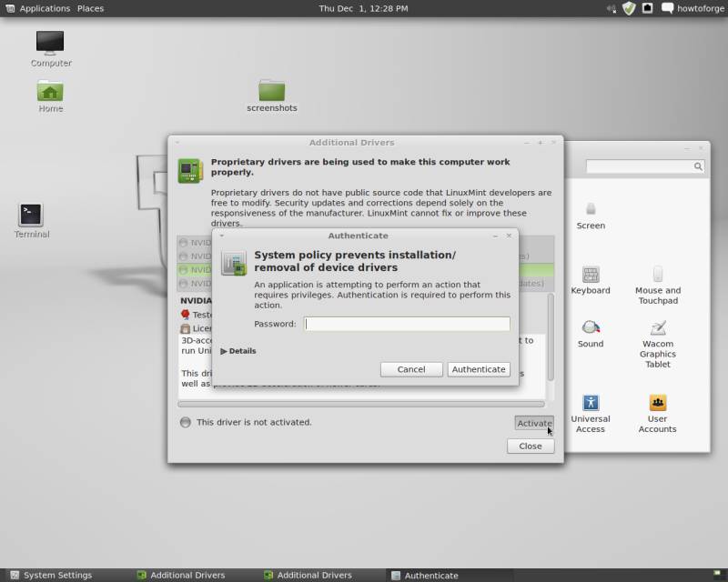This screenshot has height=582, width=728.
Task: Click the vertical scrollbar of the driver description
Action: click(551, 337)
